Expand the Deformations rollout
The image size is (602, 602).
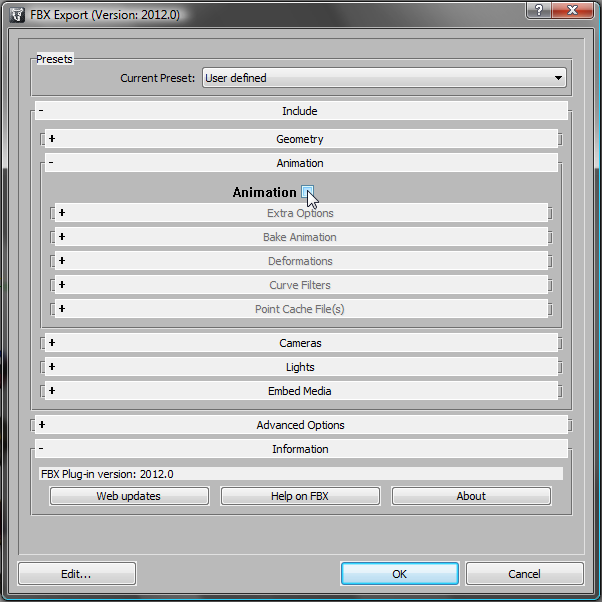(301, 261)
